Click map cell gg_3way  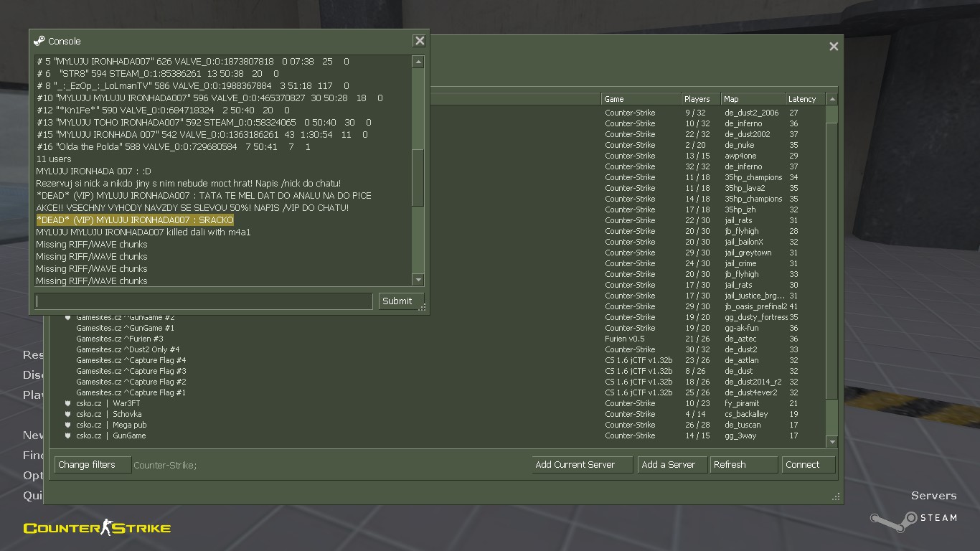coord(740,435)
